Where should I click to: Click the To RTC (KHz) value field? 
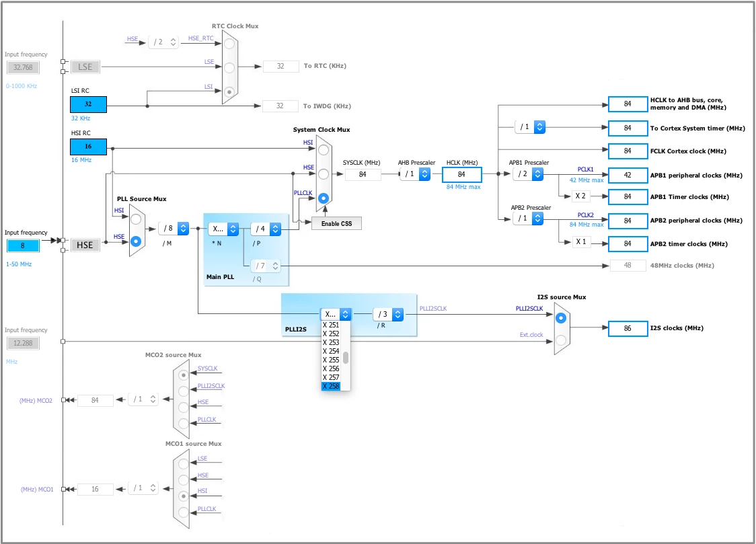pos(280,66)
